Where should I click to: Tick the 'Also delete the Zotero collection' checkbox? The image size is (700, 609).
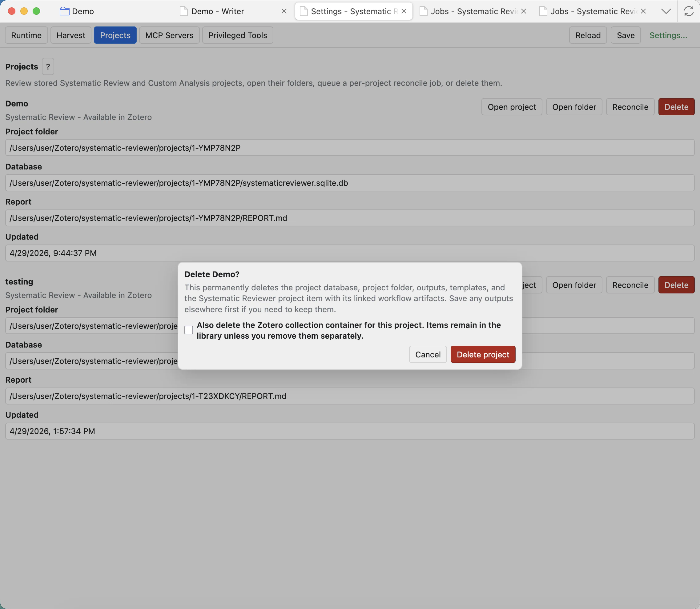(x=189, y=330)
